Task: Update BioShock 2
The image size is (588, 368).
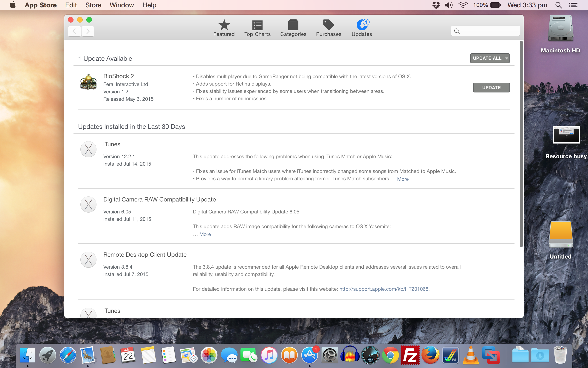Action: [x=491, y=88]
